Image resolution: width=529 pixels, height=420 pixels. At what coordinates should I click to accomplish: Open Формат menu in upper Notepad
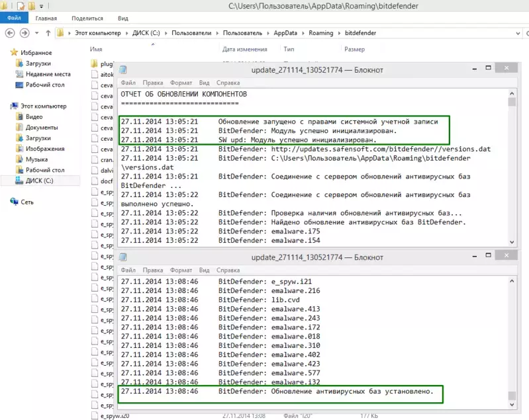(x=181, y=83)
